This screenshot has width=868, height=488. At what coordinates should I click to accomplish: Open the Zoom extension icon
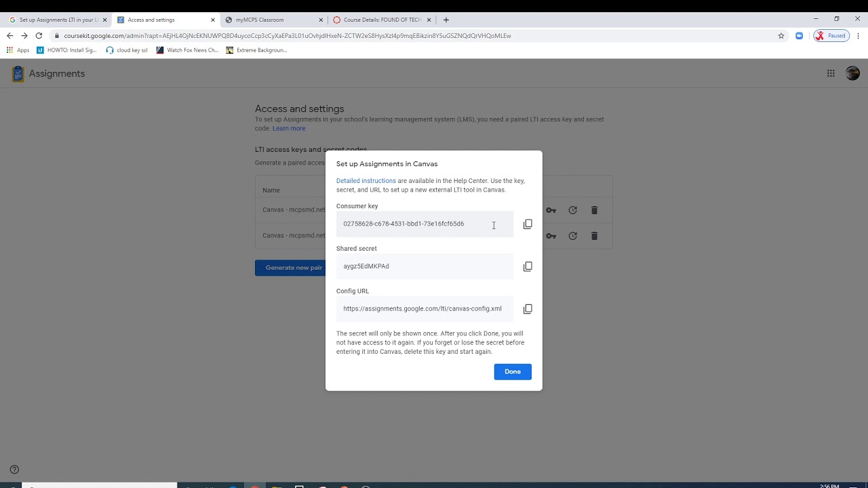point(800,36)
